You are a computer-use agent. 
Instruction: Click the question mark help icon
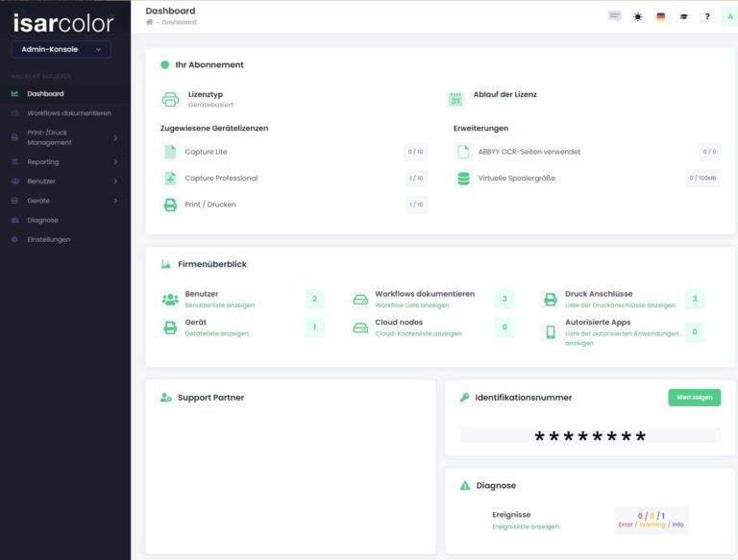tap(707, 16)
